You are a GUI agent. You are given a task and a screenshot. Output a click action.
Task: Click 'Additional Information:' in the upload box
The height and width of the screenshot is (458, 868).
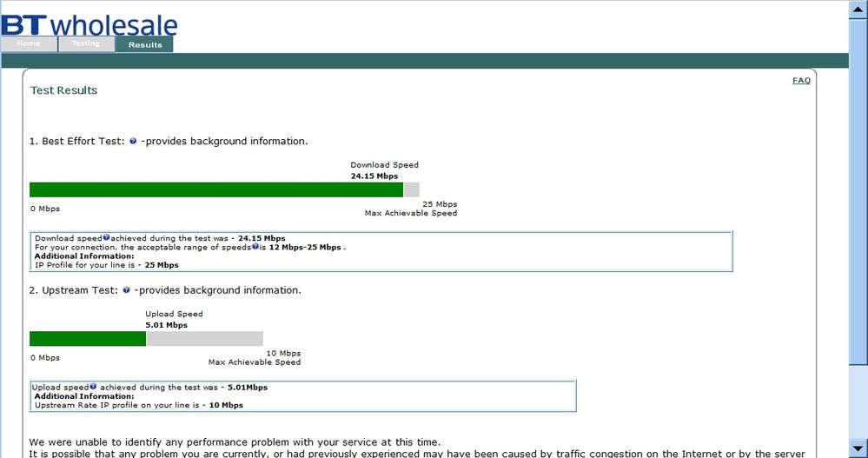pyautogui.click(x=84, y=396)
